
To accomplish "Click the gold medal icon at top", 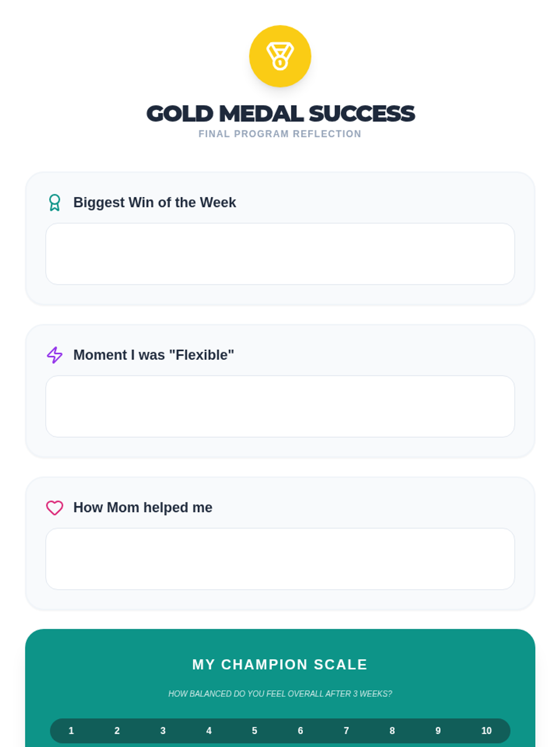I will click(280, 56).
